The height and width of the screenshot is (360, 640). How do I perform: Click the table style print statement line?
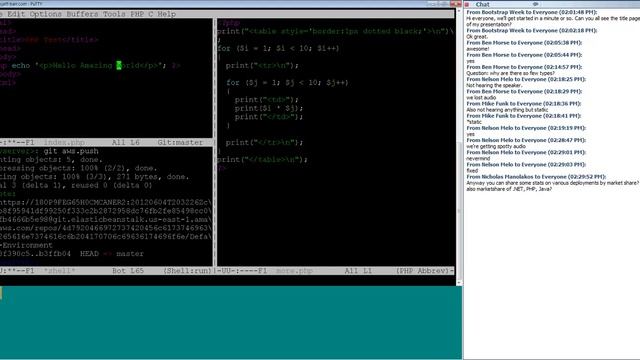pos(335,31)
